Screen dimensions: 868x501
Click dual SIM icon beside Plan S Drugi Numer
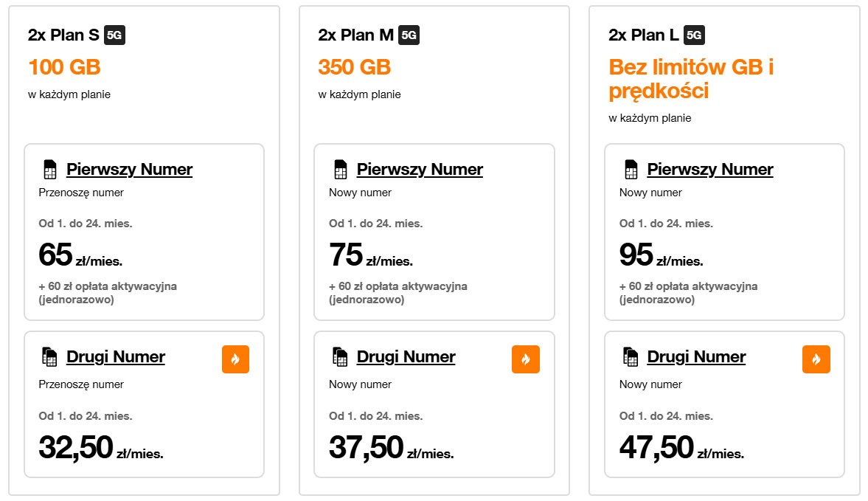49,357
